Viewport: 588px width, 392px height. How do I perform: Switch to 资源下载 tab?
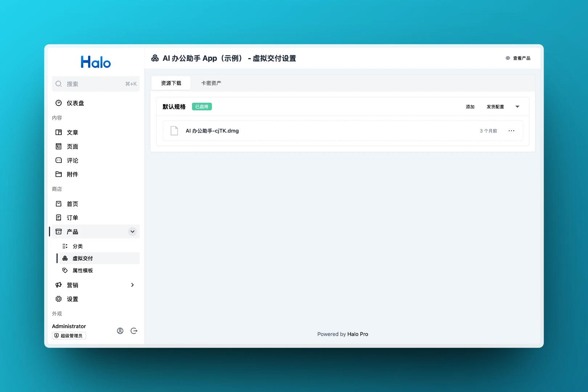pyautogui.click(x=171, y=83)
